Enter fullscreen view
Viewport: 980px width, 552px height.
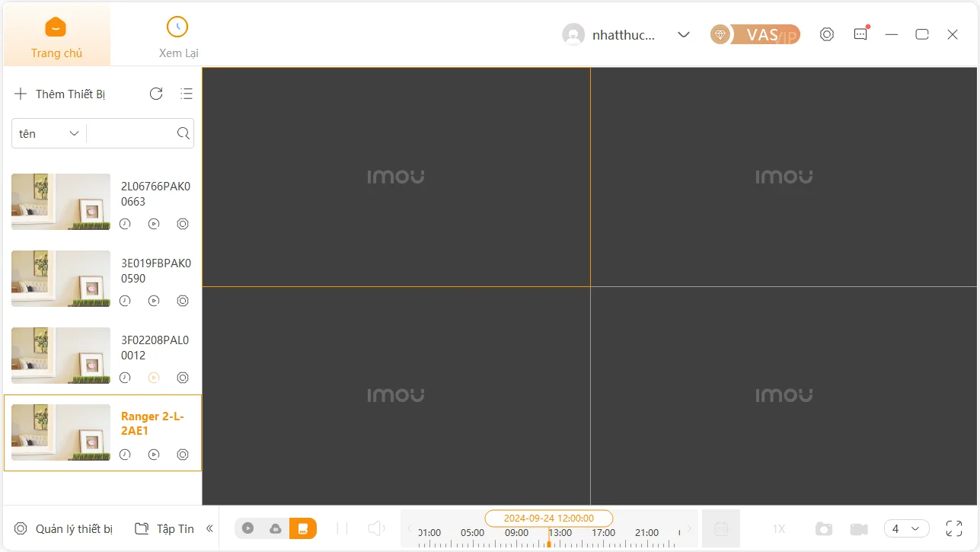coord(954,528)
